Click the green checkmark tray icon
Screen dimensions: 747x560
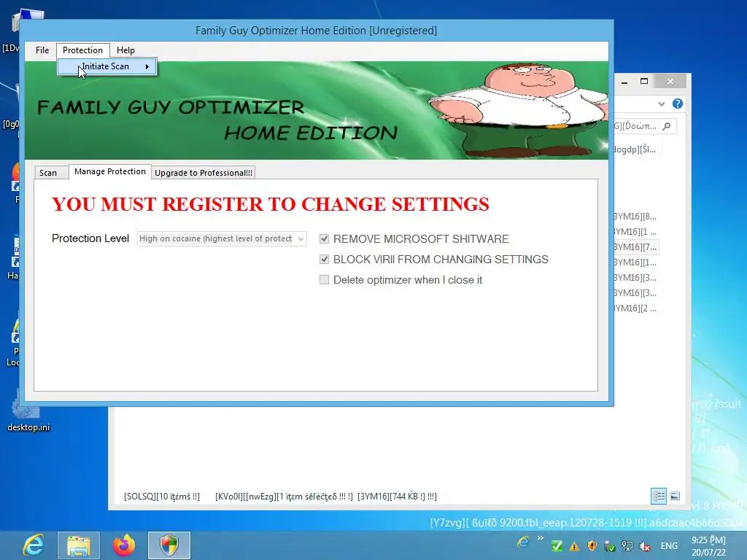[557, 546]
